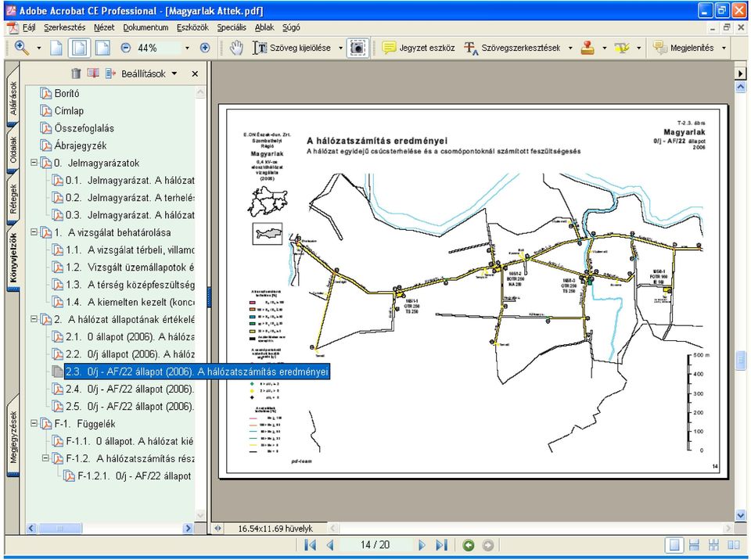Go to the last page
751x560 pixels.
coord(441,545)
